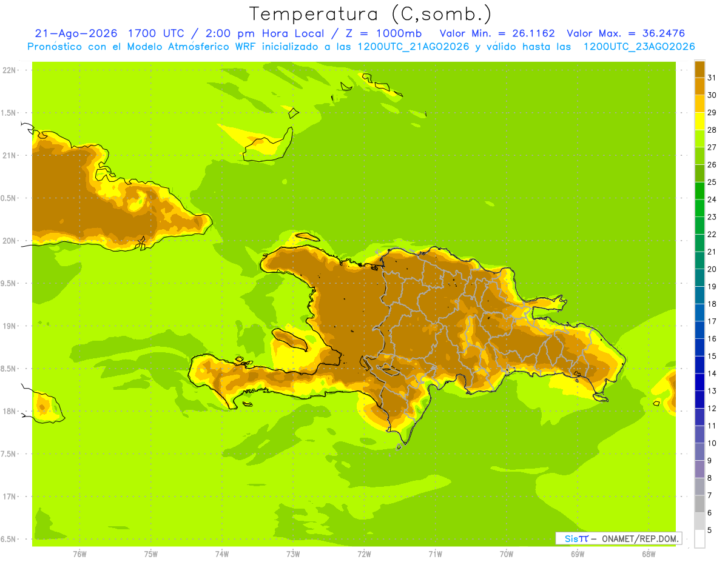
Task: Click the green legend swatch between 26 and 27
Action: pyautogui.click(x=699, y=156)
